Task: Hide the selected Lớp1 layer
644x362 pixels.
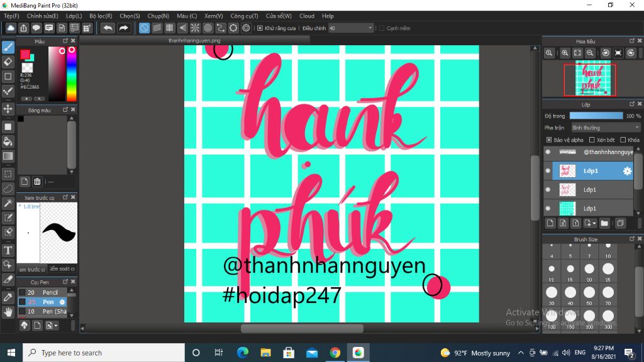Action: point(548,171)
